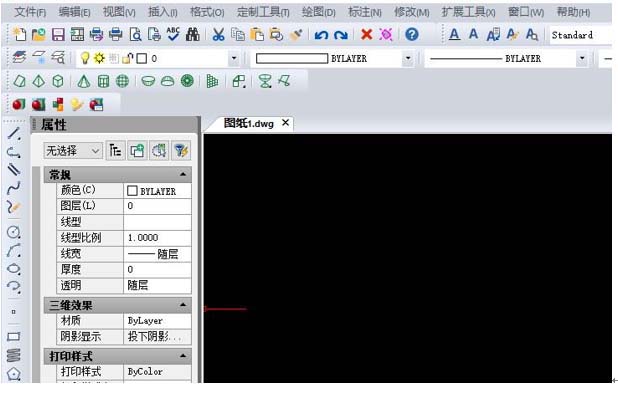Toggle property category tree view button
This screenshot has width=618, height=394.
[115, 151]
